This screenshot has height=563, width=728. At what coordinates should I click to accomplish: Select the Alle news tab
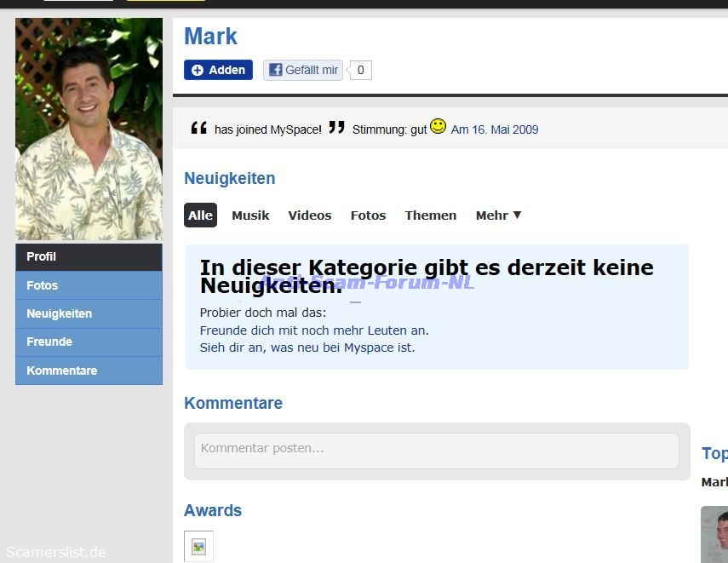point(200,215)
